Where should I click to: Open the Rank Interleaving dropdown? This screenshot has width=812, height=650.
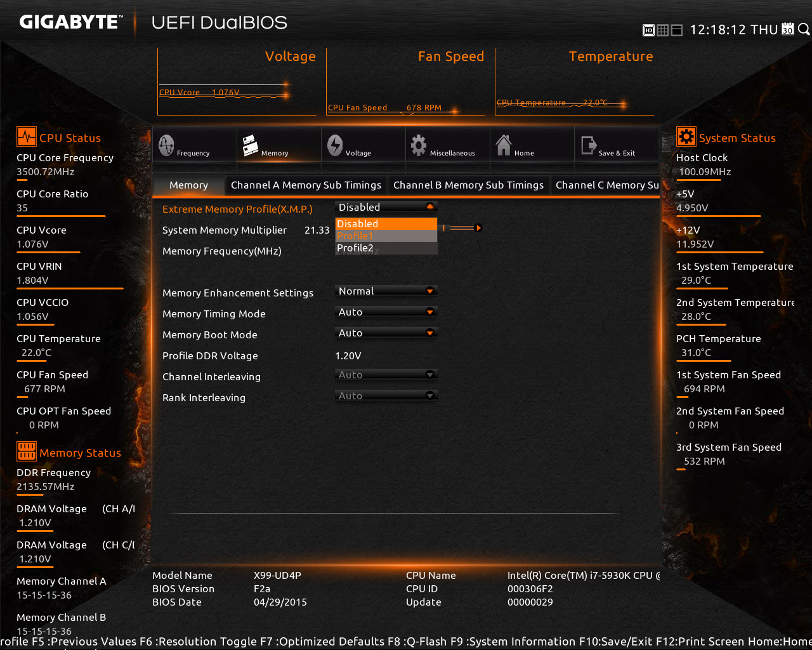click(x=386, y=395)
